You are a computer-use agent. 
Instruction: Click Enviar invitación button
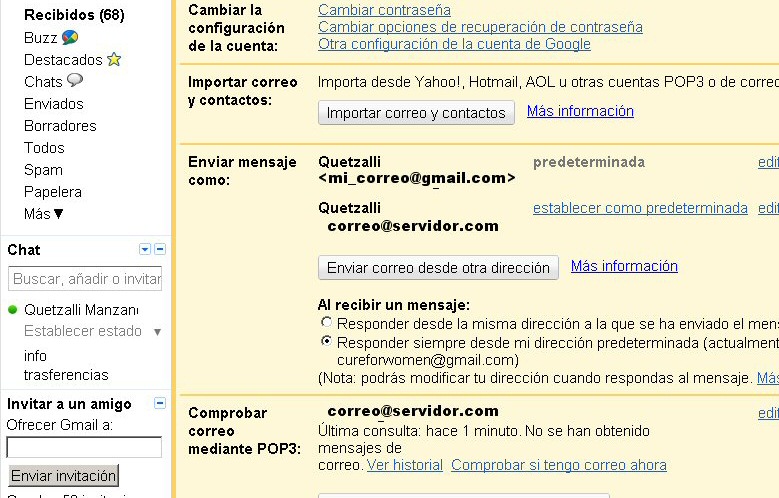[64, 476]
